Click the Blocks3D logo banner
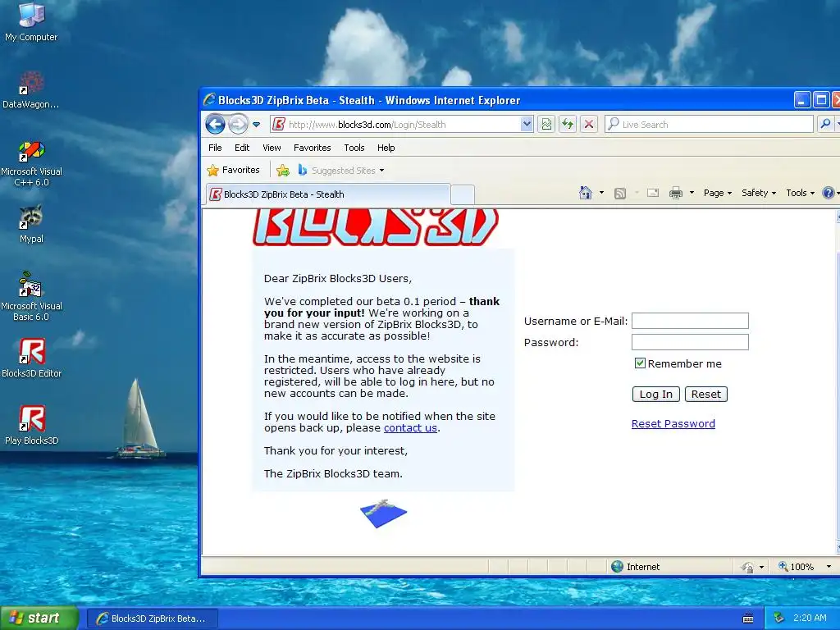 [x=376, y=228]
